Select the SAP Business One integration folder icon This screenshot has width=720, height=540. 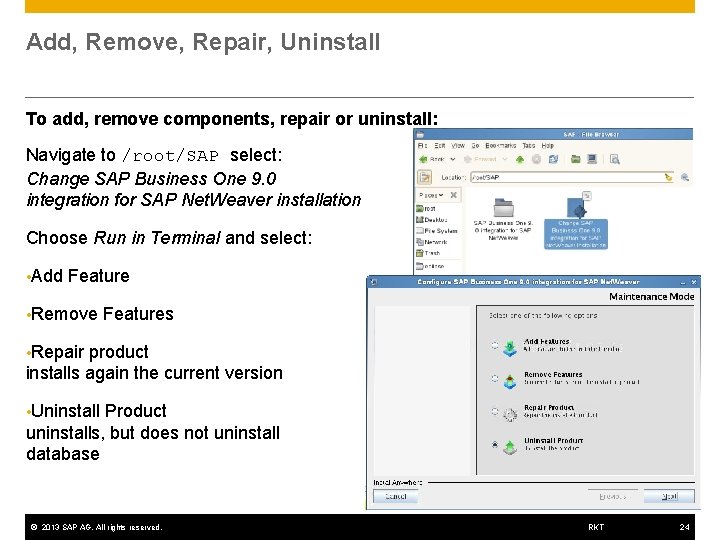[x=503, y=208]
